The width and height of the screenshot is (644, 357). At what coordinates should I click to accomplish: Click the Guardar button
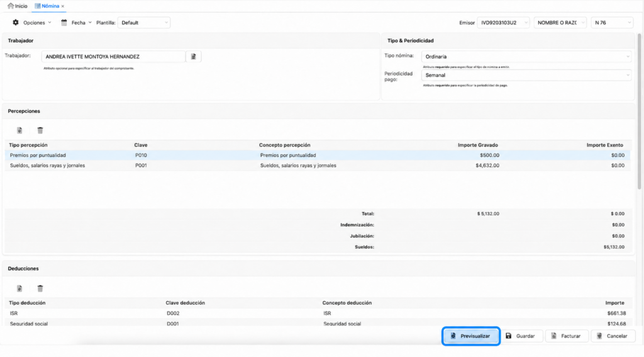click(x=520, y=336)
